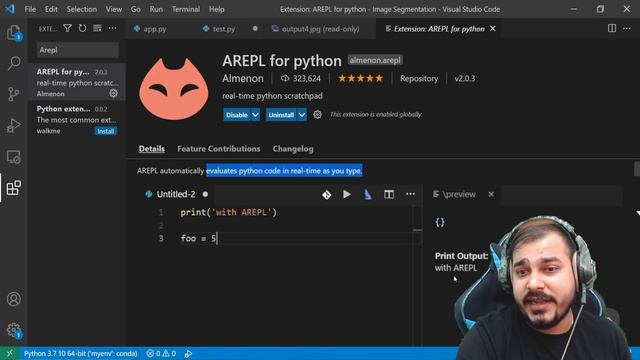The height and width of the screenshot is (360, 640).
Task: Open the Help menu
Action: coord(217,9)
